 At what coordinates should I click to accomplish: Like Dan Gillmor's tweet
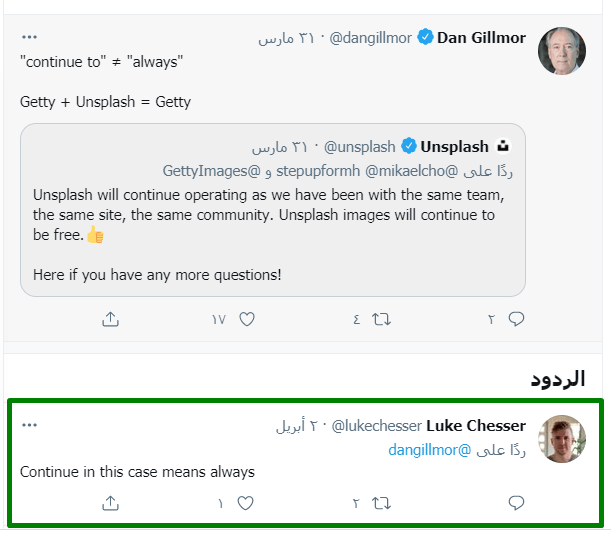[247, 319]
